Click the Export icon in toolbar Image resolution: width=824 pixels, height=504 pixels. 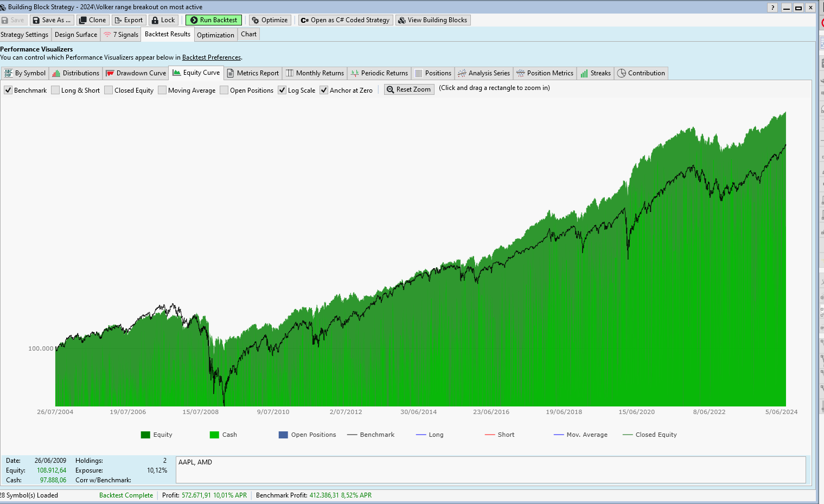pyautogui.click(x=118, y=20)
